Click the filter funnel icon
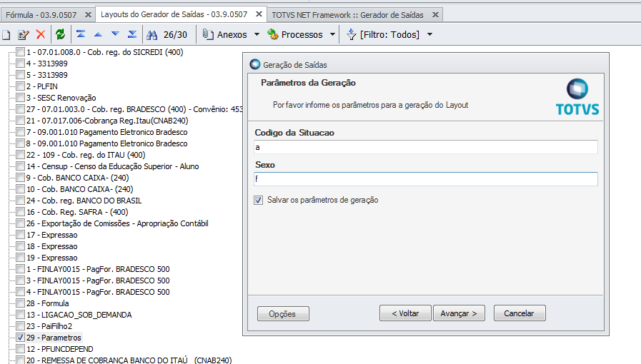 [x=351, y=34]
